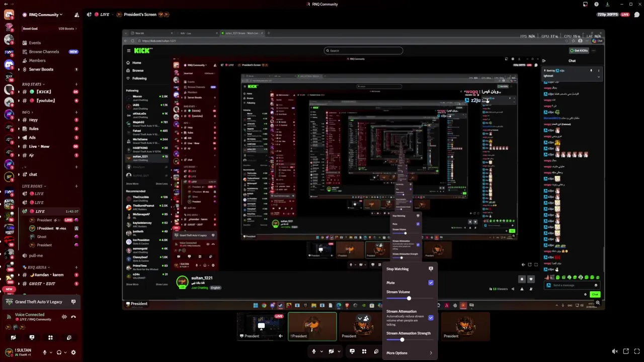The width and height of the screenshot is (644, 362).
Task: Open camera options arrow in control bar
Action: click(x=339, y=351)
